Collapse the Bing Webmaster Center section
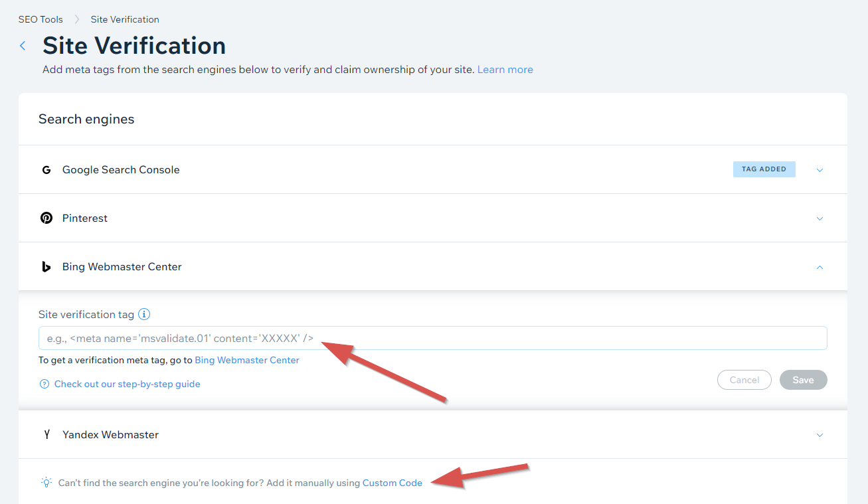The image size is (868, 504). (820, 266)
